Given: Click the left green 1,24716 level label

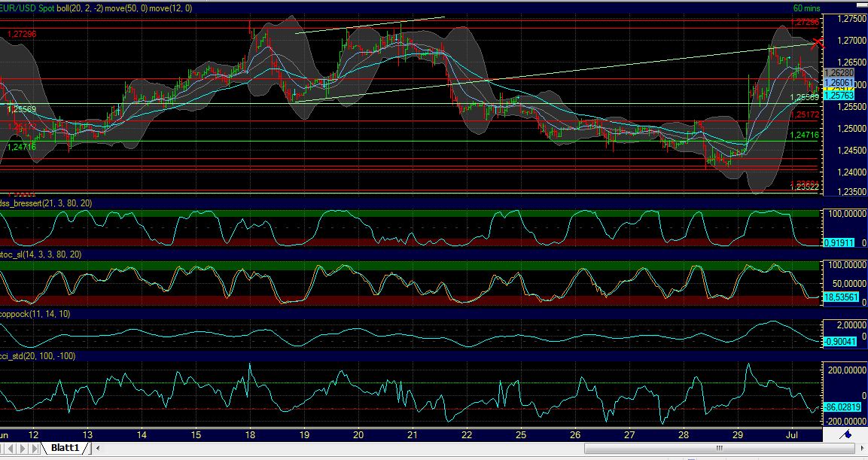Looking at the screenshot, I should tap(22, 147).
